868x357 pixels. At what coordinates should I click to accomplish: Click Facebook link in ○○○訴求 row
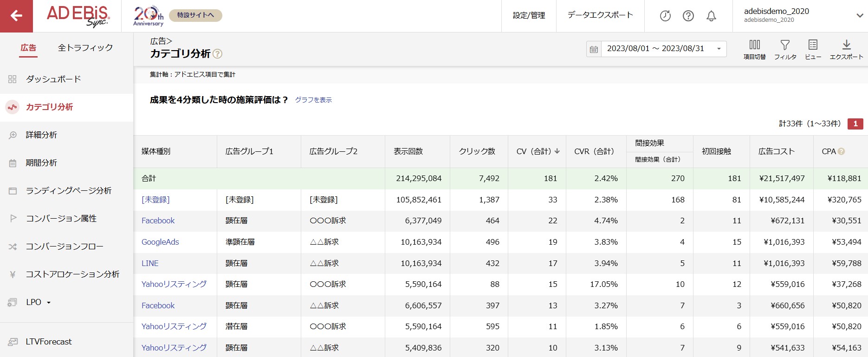pos(158,221)
